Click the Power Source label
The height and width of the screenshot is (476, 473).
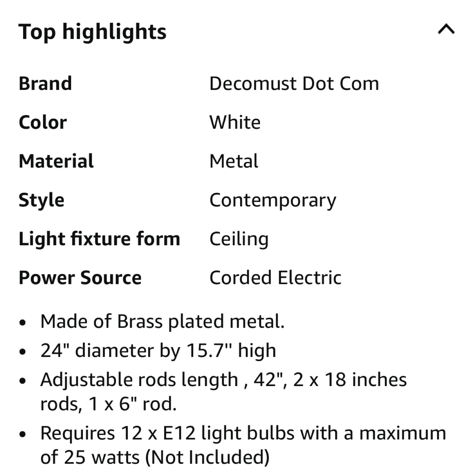[80, 278]
